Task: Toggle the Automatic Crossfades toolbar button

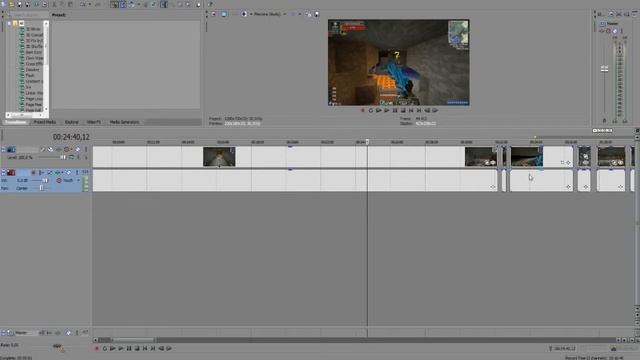Action: click(x=123, y=4)
